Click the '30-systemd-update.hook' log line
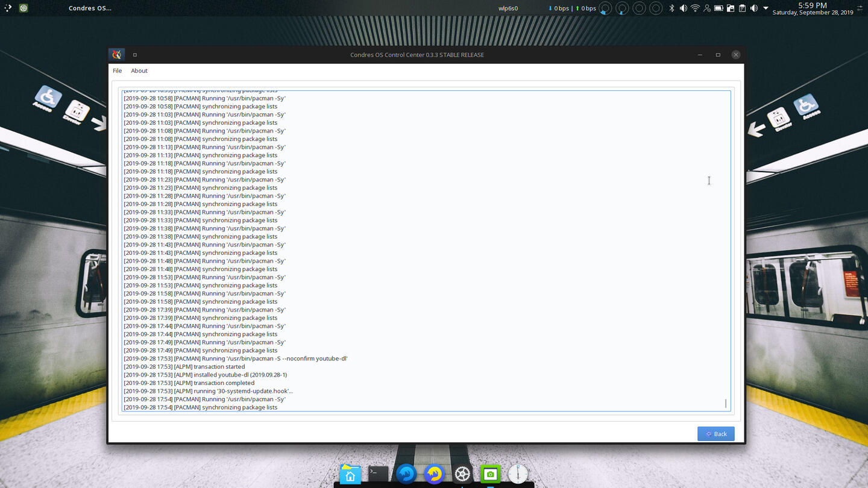 [208, 391]
